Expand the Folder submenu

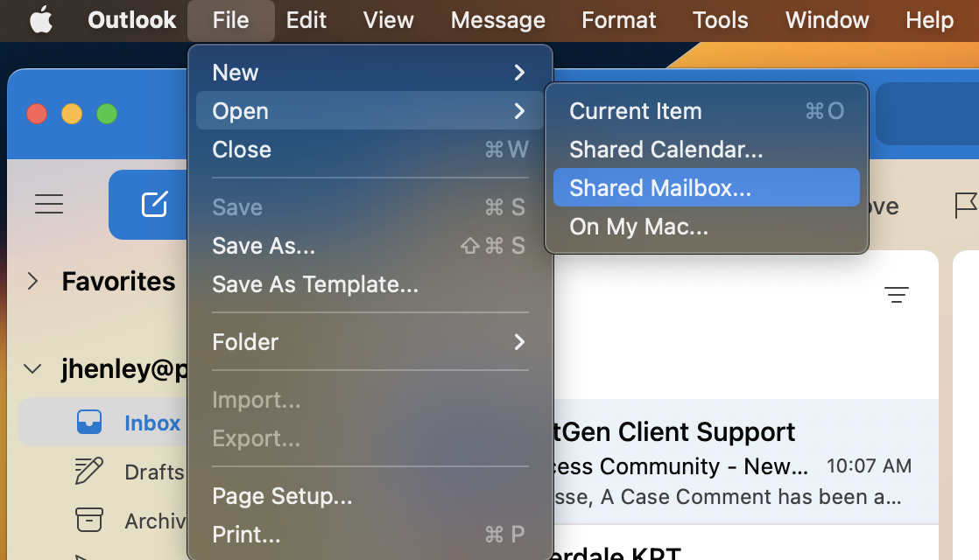[370, 342]
